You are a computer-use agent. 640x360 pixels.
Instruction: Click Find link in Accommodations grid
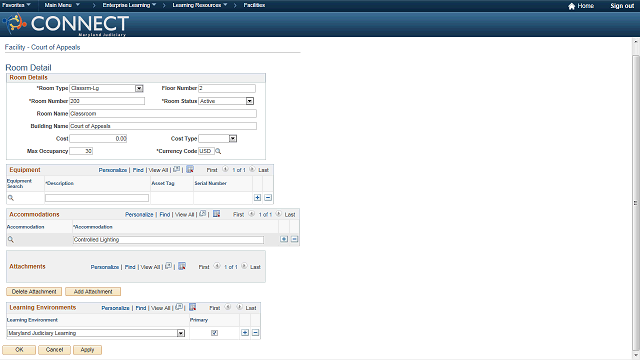coord(164,214)
